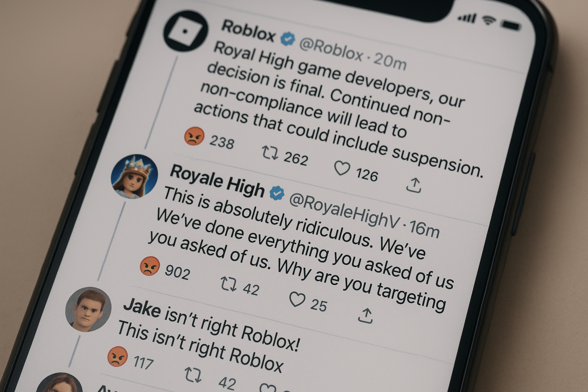Image resolution: width=588 pixels, height=392 pixels.
Task: Click the Royale High display name
Action: [217, 180]
